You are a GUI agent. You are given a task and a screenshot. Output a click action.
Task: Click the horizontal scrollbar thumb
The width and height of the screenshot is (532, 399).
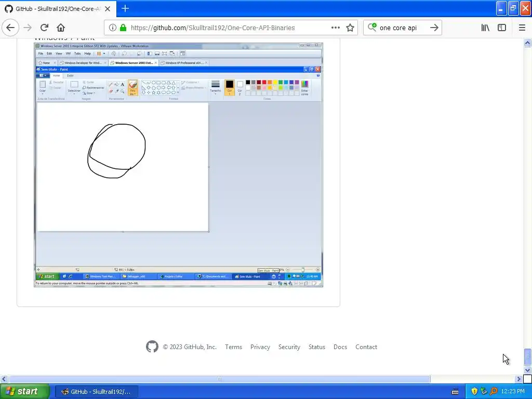click(220, 379)
